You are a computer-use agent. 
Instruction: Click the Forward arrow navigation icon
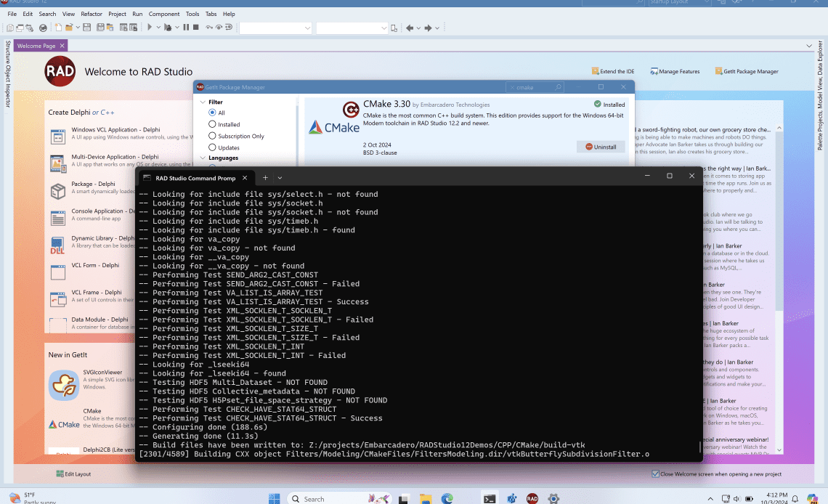[x=428, y=28]
